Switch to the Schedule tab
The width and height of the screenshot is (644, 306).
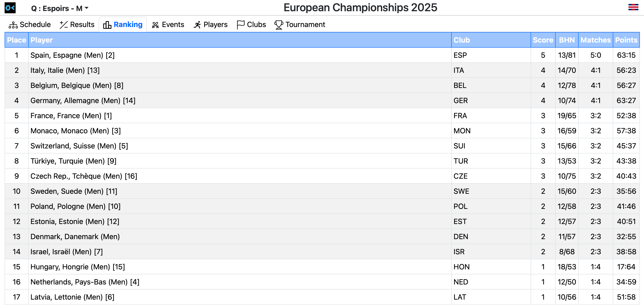click(x=35, y=25)
